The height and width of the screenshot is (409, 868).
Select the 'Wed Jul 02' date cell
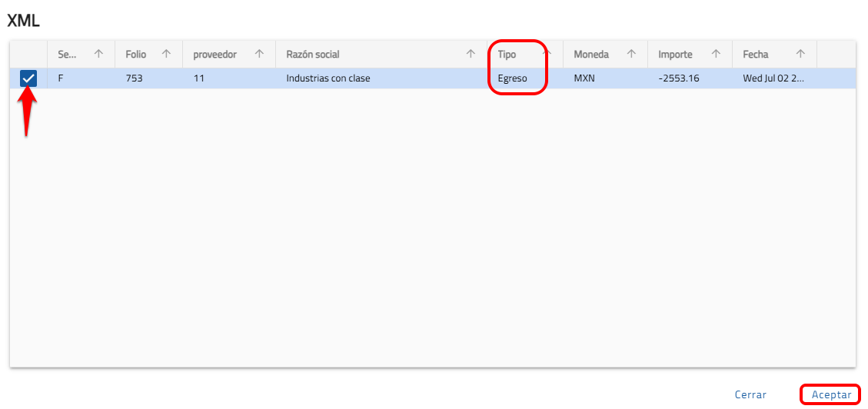(x=773, y=78)
